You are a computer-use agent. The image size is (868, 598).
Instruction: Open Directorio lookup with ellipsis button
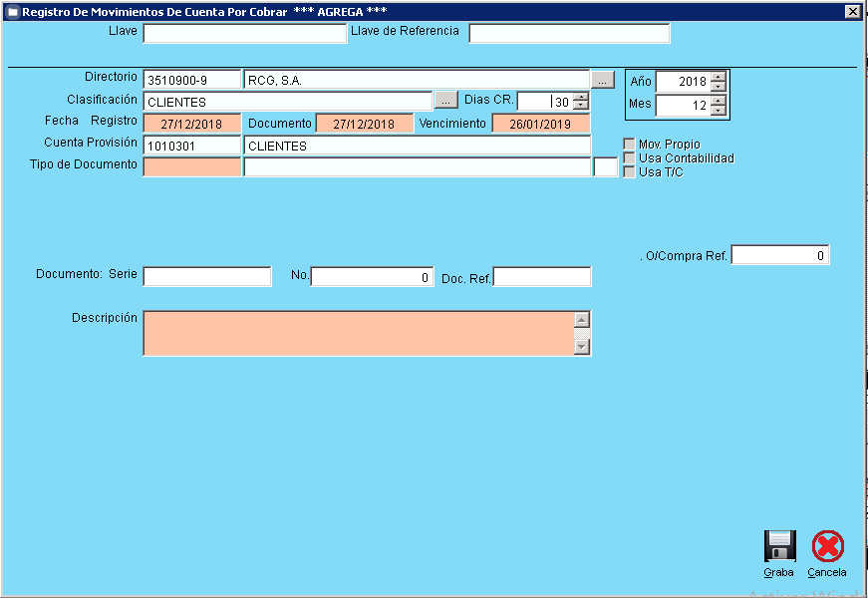[603, 80]
